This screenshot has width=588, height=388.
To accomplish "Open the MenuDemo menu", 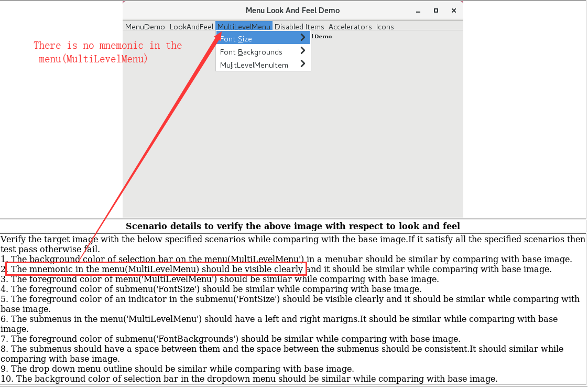I will click(x=145, y=27).
